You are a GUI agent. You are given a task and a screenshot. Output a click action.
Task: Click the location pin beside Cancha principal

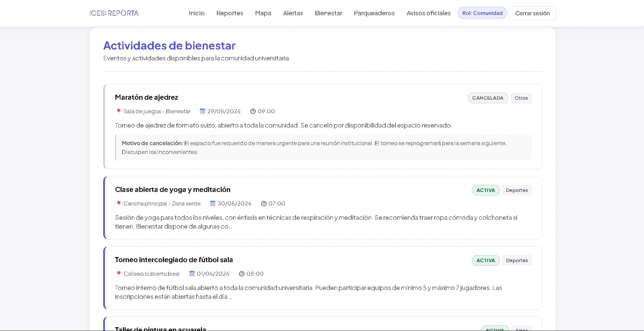coord(119,203)
